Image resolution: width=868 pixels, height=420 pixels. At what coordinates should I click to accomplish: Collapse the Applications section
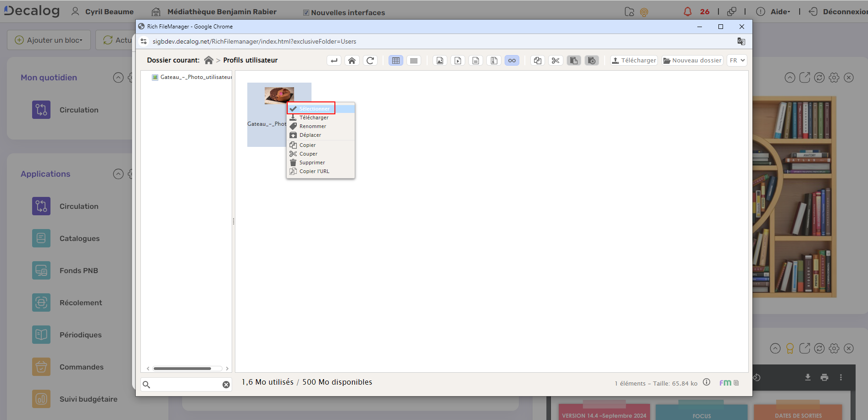(118, 174)
